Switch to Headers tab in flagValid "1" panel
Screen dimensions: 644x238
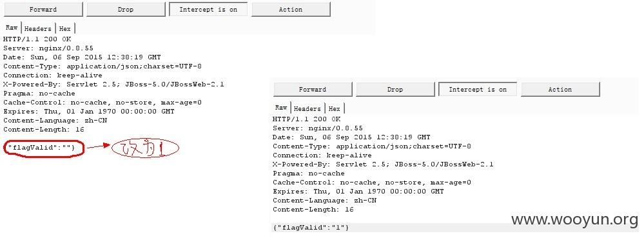tap(307, 108)
